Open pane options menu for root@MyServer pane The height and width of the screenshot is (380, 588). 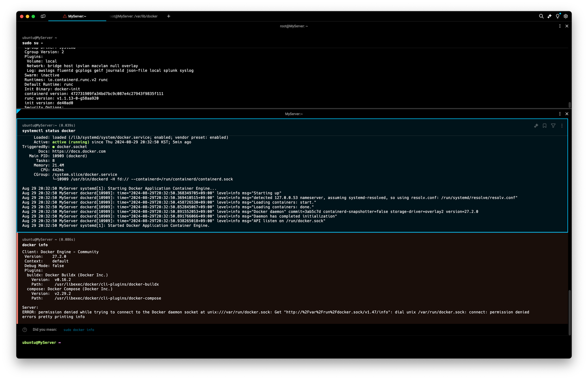560,26
